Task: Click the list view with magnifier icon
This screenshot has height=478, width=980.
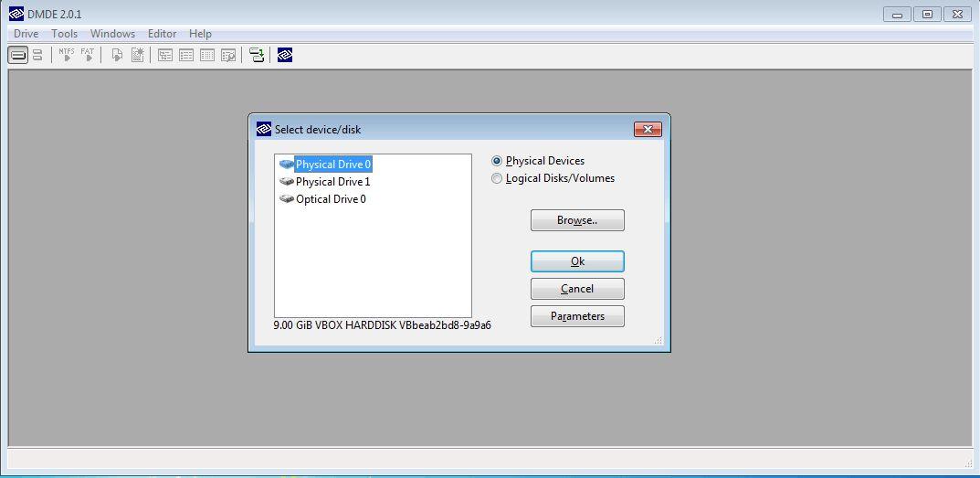Action: coord(228,55)
